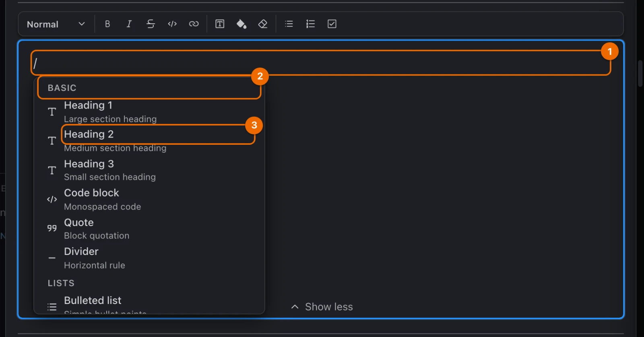
Task: Insert a link using the toolbar
Action: tap(194, 24)
